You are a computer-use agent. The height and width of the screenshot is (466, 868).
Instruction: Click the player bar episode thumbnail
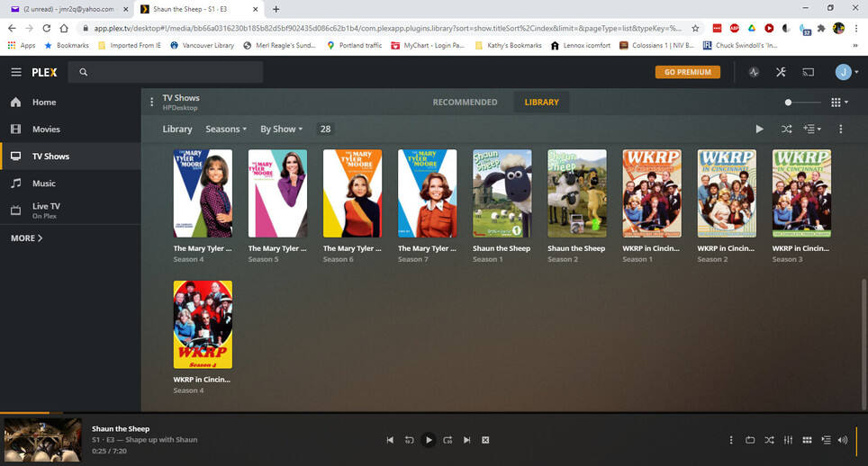click(43, 440)
